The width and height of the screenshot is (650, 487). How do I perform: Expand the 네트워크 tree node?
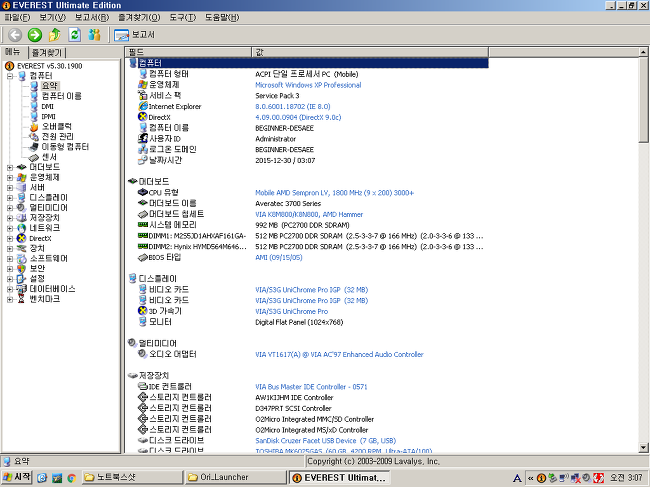10,228
